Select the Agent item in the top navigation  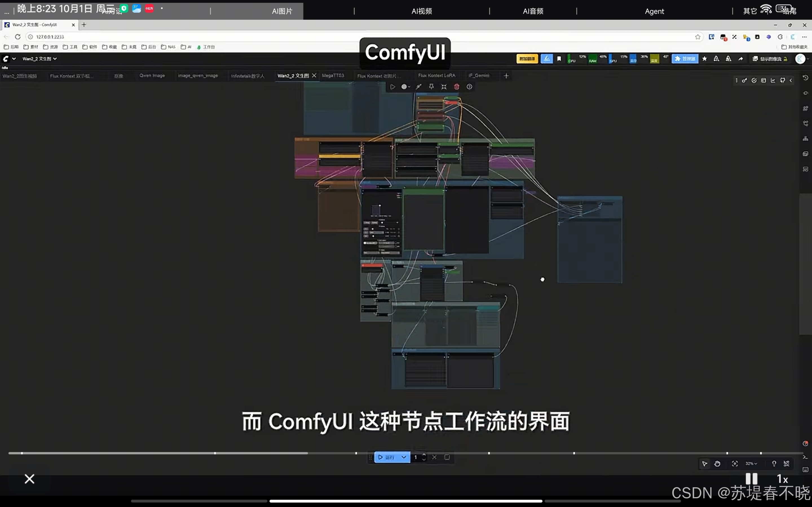click(x=654, y=11)
